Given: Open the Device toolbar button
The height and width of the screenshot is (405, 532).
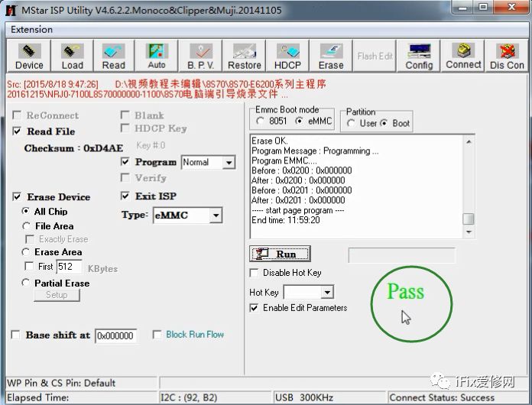Looking at the screenshot, I should click(x=29, y=56).
